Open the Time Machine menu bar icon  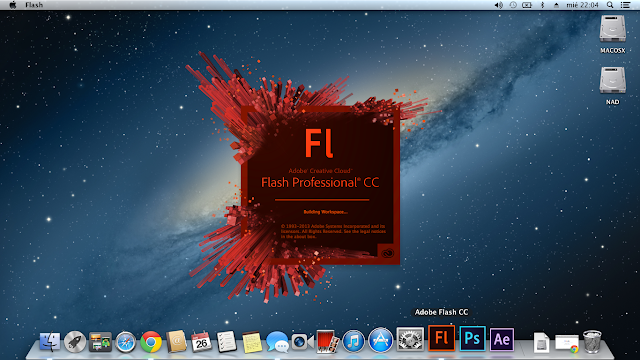(x=513, y=5)
